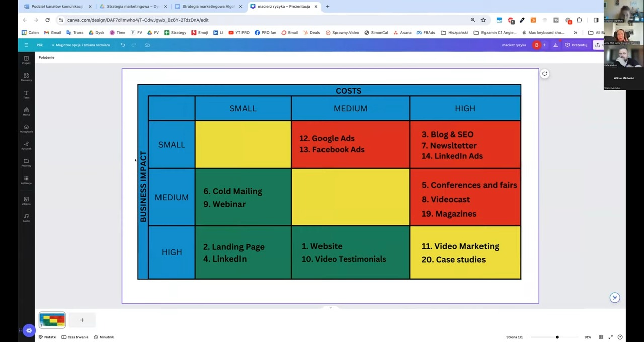
Task: Open the Marka brand panel in sidebar
Action: tap(26, 111)
